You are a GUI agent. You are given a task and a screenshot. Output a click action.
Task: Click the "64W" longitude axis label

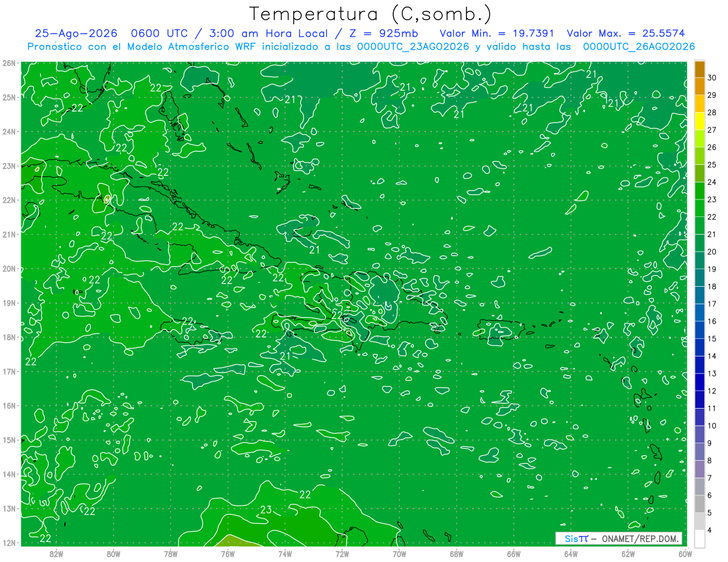pos(571,553)
